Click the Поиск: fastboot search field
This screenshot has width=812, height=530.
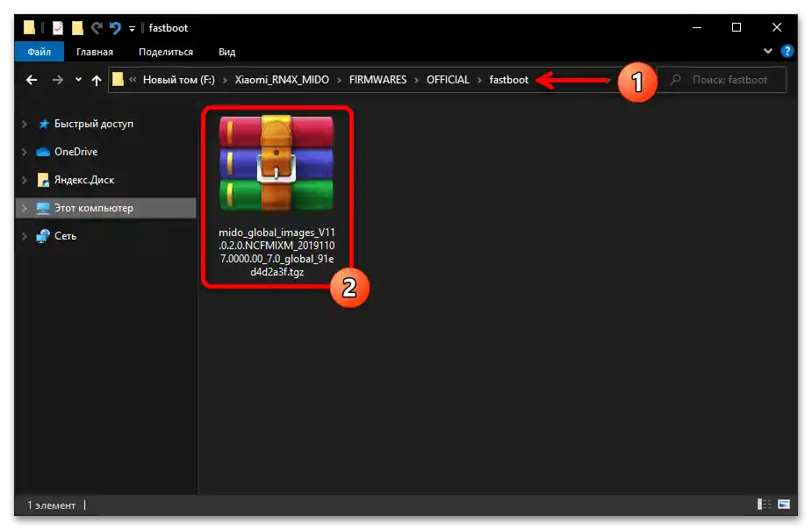tap(722, 80)
